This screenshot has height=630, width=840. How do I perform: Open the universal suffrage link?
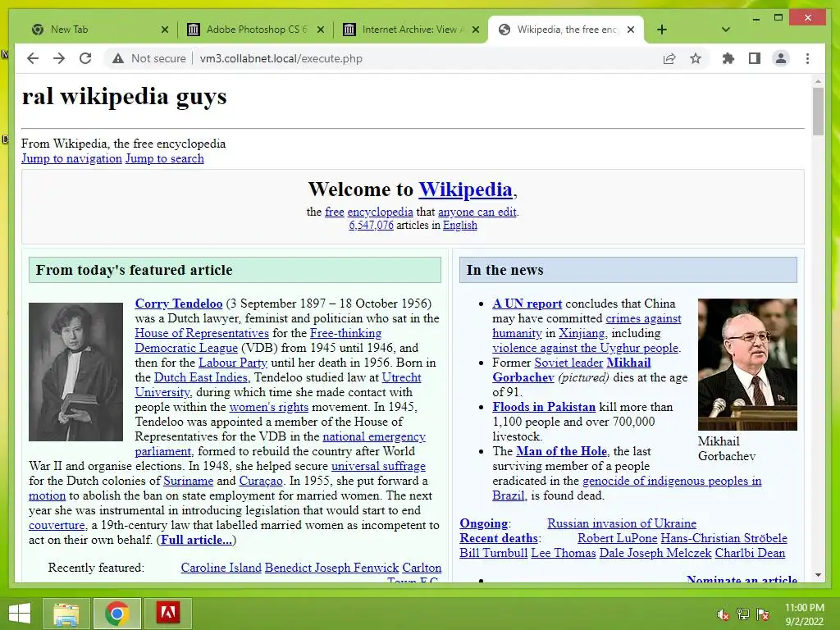pyautogui.click(x=378, y=466)
